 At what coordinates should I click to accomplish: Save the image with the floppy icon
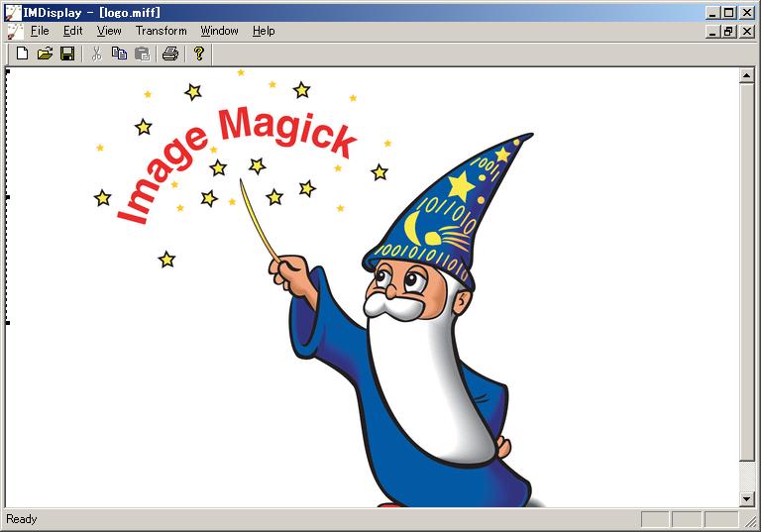click(67, 53)
